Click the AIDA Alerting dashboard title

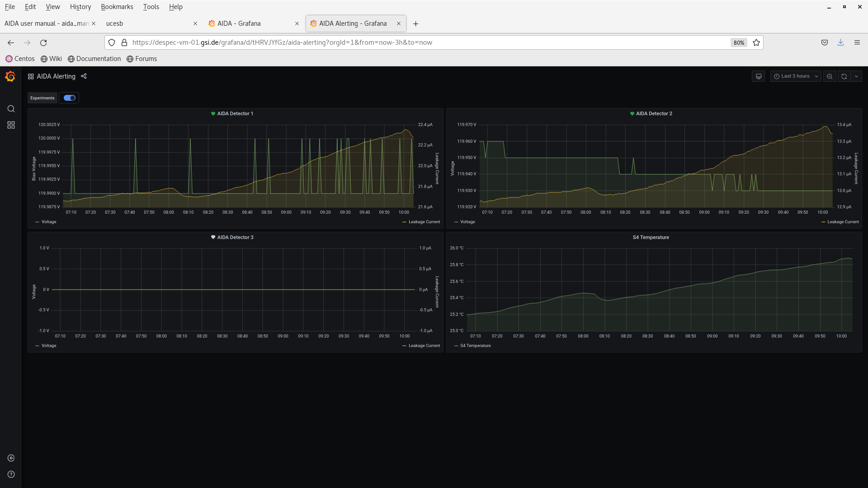(56, 76)
